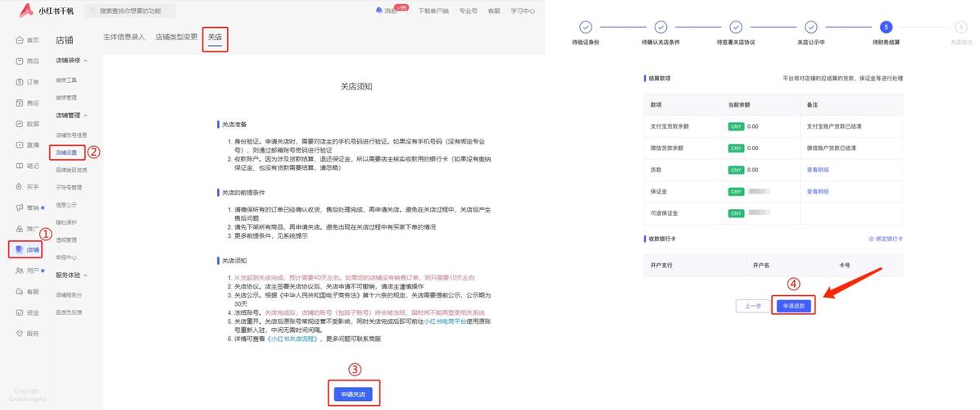Open 店铺账号信息 menu item
This screenshot has width=980, height=410.
tap(72, 135)
